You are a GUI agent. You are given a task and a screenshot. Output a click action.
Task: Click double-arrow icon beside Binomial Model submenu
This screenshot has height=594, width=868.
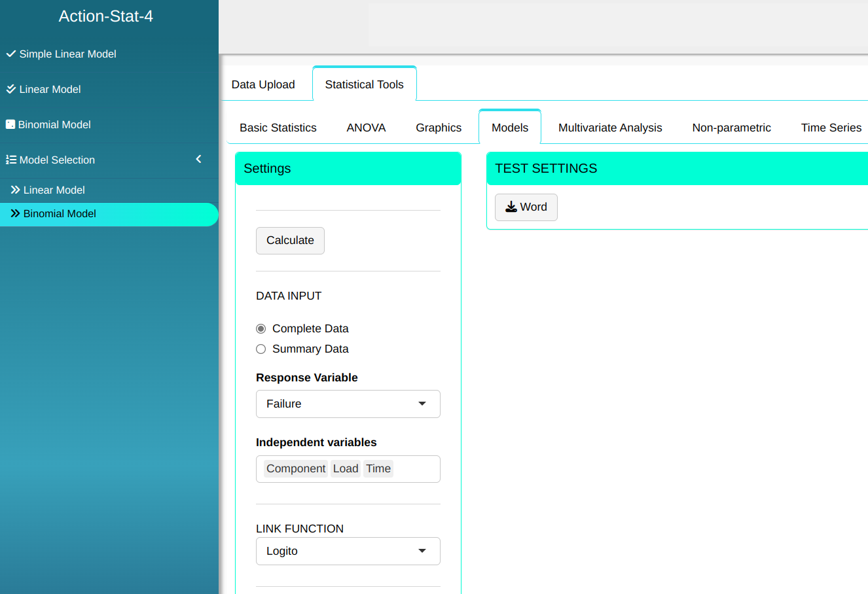(x=15, y=214)
